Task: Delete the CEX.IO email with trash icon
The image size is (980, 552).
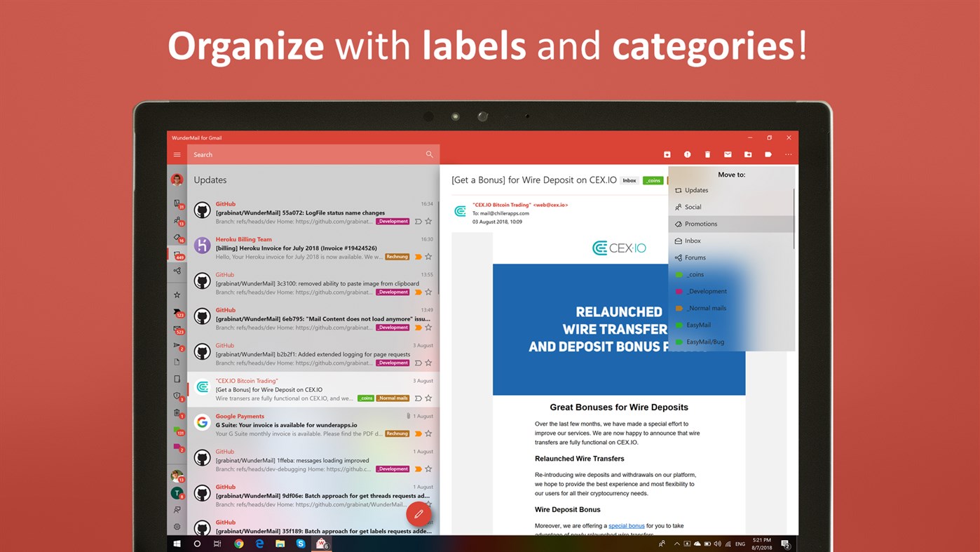Action: [x=707, y=154]
